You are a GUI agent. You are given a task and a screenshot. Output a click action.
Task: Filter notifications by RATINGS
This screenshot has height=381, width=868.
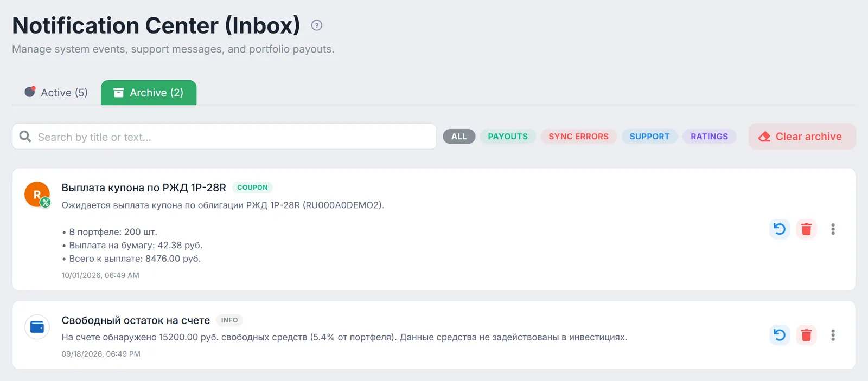709,137
